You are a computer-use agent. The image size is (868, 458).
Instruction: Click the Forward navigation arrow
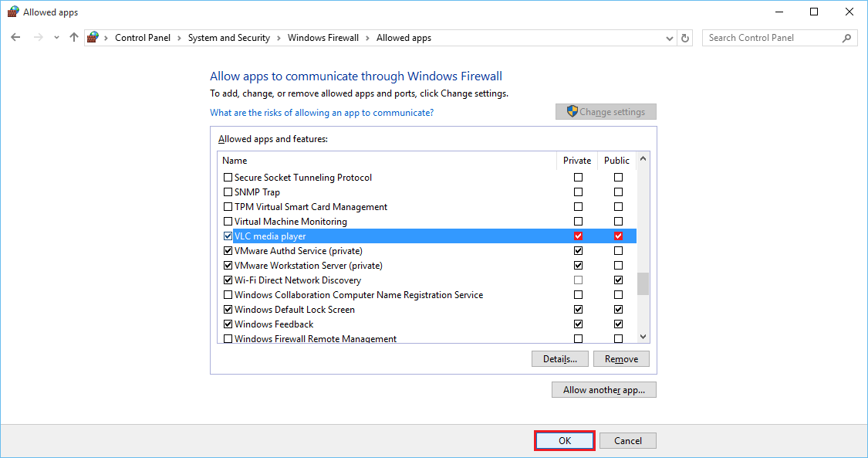38,37
